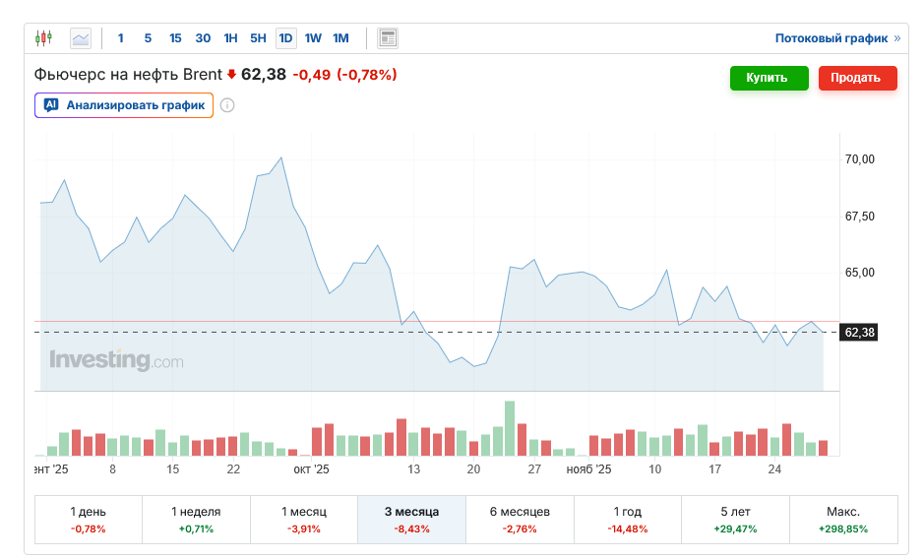This screenshot has height=560, width=924.
Task: Choose the 5H timeframe interval
Action: pos(258,38)
